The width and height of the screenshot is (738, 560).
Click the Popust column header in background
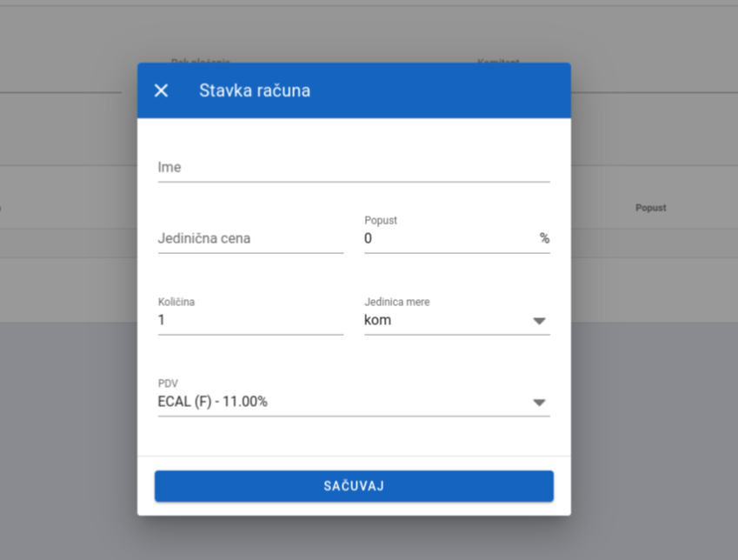650,208
